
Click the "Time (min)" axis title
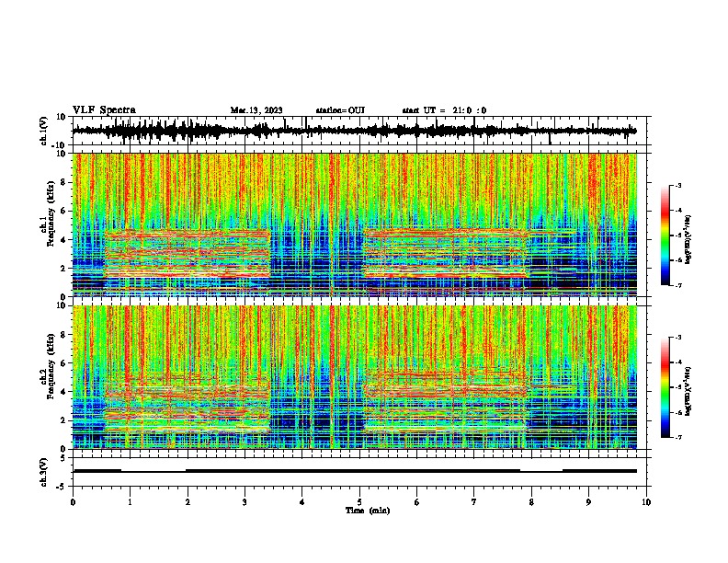[368, 511]
